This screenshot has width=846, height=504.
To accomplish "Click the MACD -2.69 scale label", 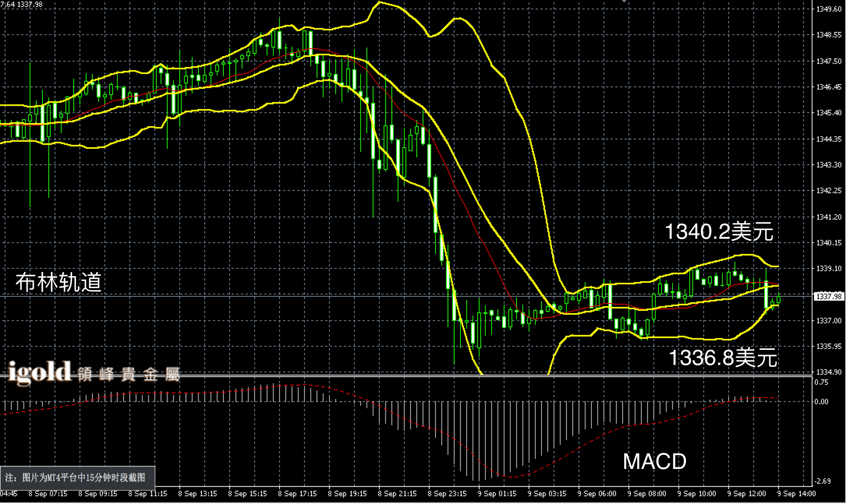I will click(x=823, y=481).
